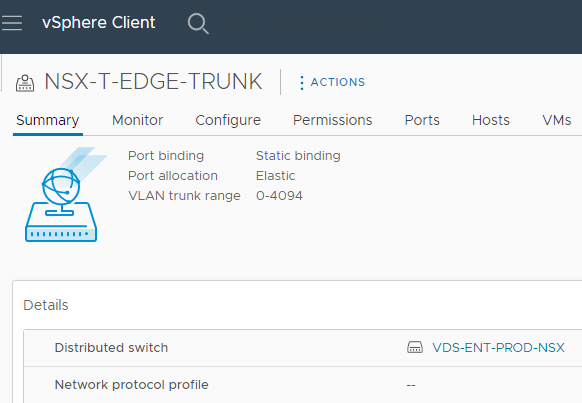The width and height of the screenshot is (582, 403).
Task: Go to the Ports tab
Action: coord(422,120)
